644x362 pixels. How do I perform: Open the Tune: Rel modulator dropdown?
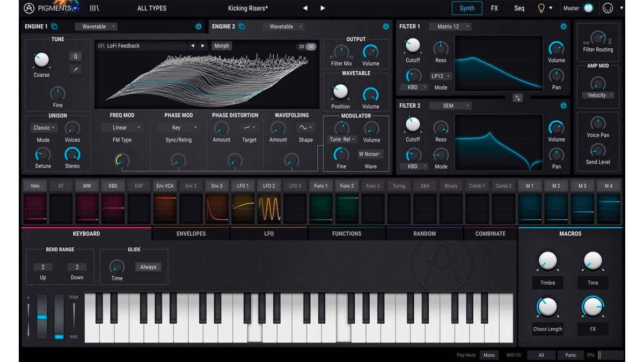(x=342, y=139)
